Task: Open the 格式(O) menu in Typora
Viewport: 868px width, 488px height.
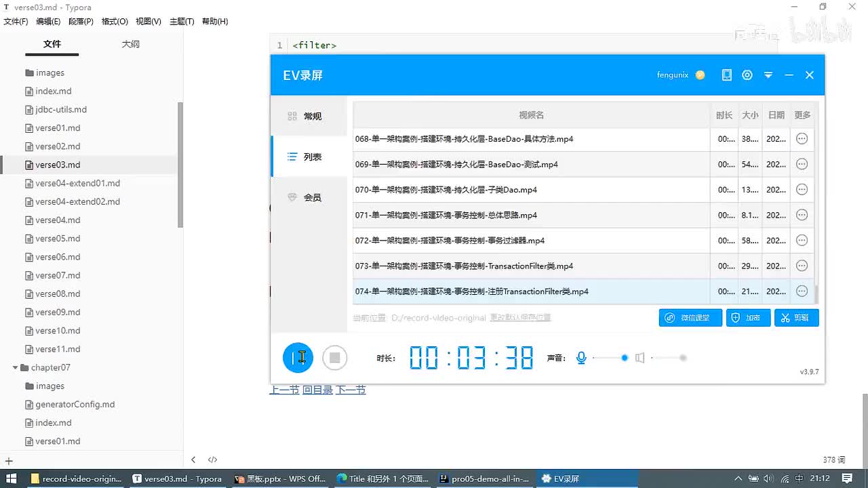Action: (x=115, y=22)
